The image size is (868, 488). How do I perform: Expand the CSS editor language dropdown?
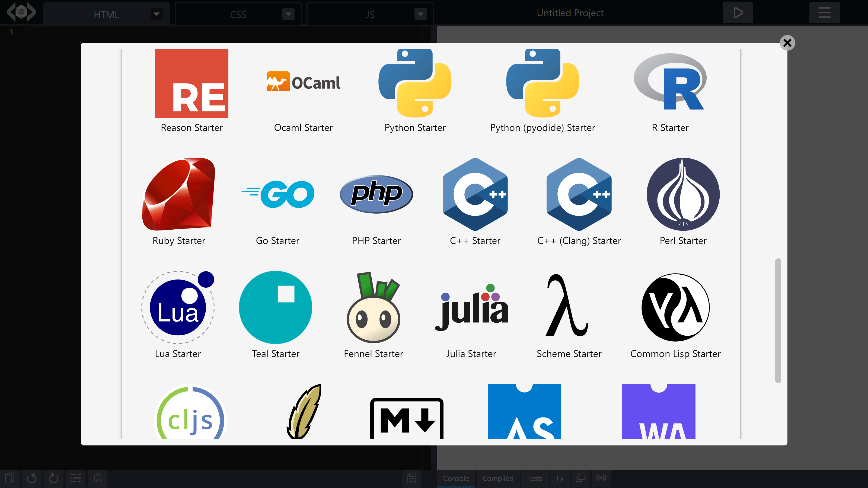pyautogui.click(x=288, y=14)
